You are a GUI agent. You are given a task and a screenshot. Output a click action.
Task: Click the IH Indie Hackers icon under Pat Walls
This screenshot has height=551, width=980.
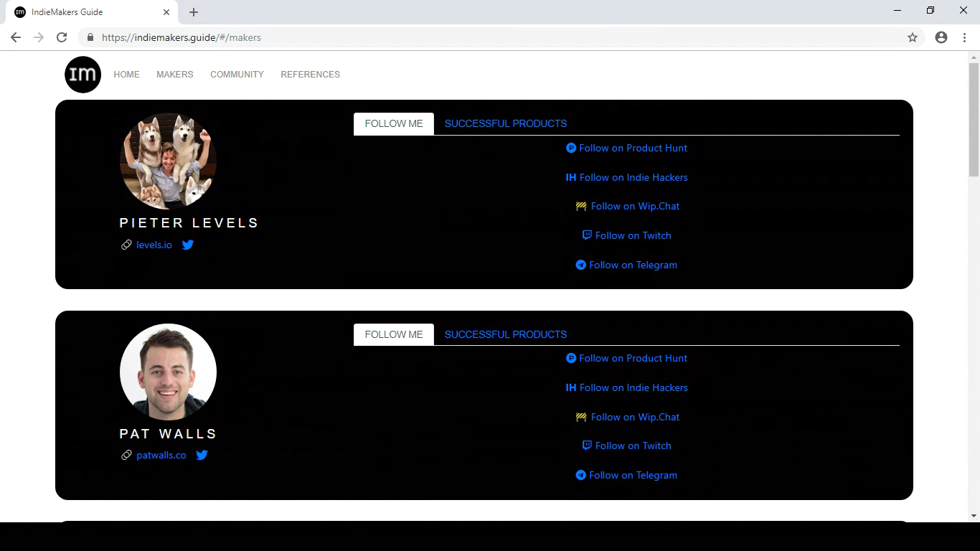click(570, 387)
